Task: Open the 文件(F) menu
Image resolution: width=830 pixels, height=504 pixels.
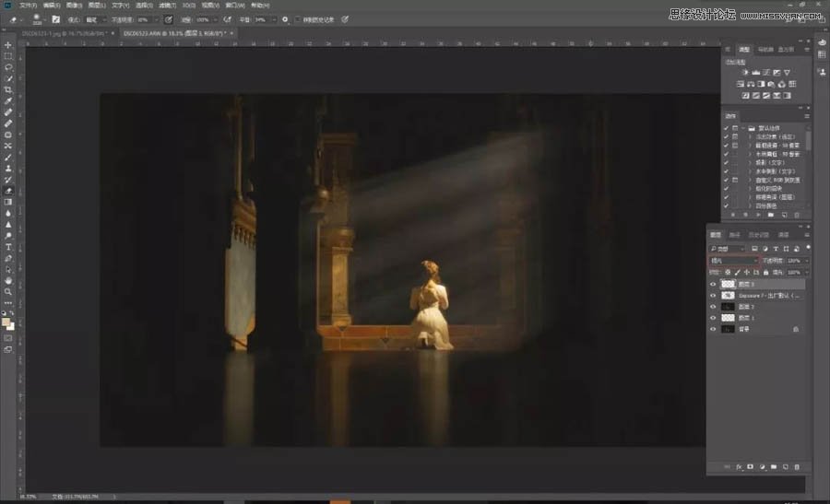Action: [28, 6]
